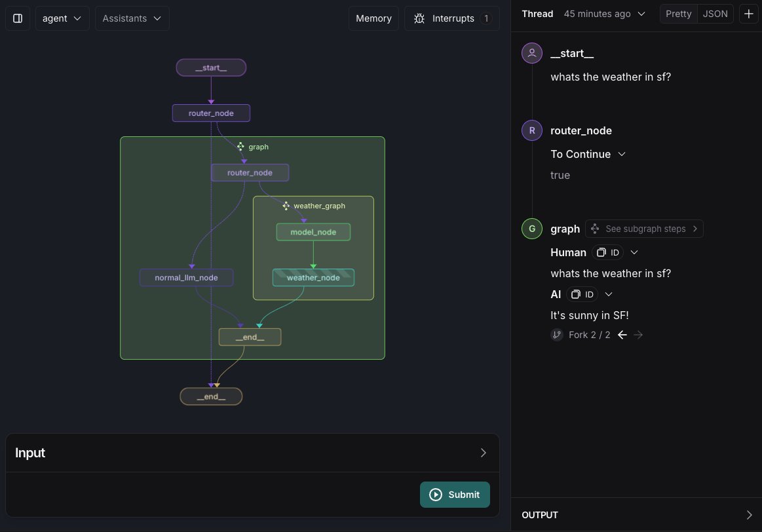Expand the Input panel chevron
The height and width of the screenshot is (532, 762).
click(483, 453)
